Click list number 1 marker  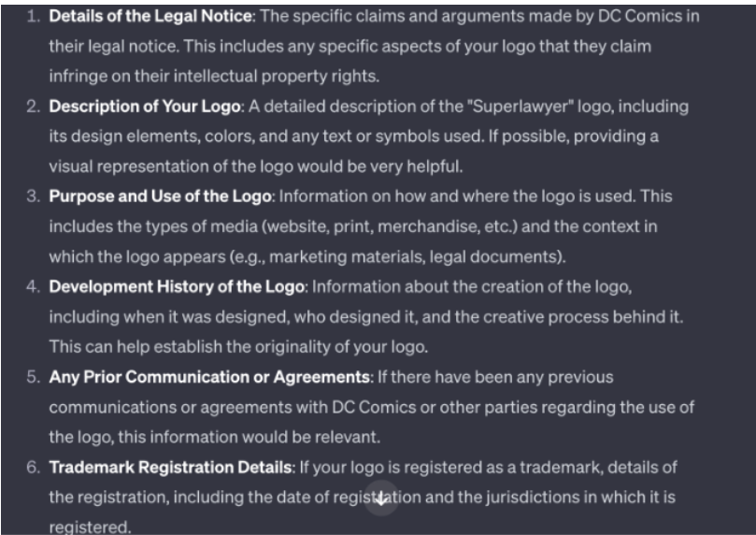(x=32, y=17)
